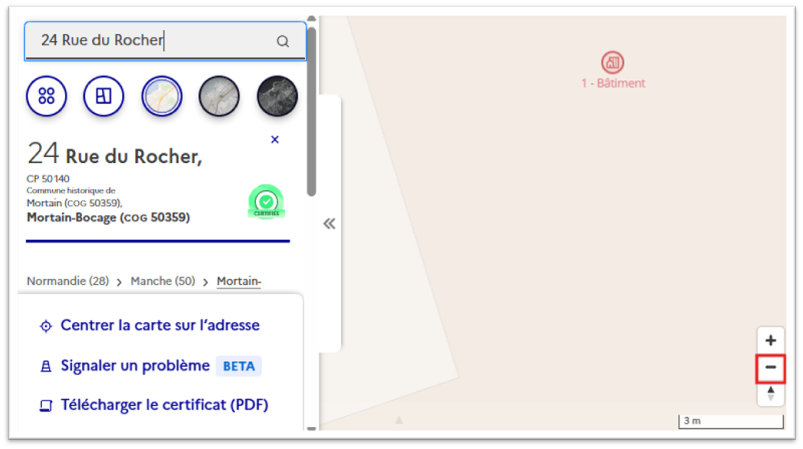
Task: Click the Bâtiment marker on map
Action: [612, 63]
